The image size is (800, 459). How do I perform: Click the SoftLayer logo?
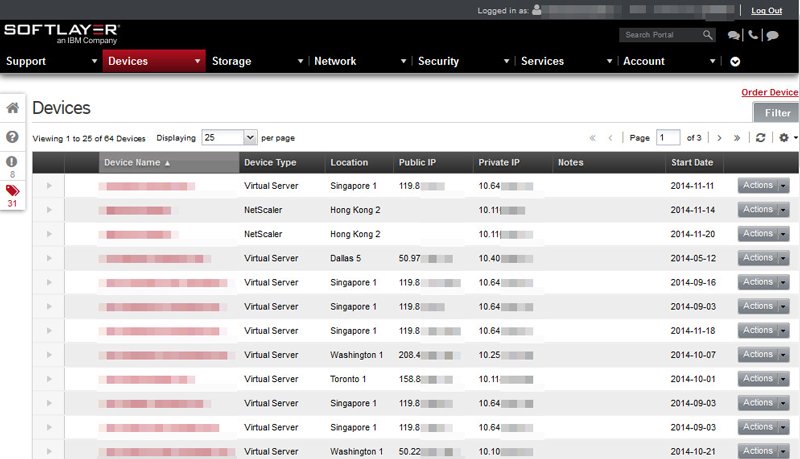point(62,33)
